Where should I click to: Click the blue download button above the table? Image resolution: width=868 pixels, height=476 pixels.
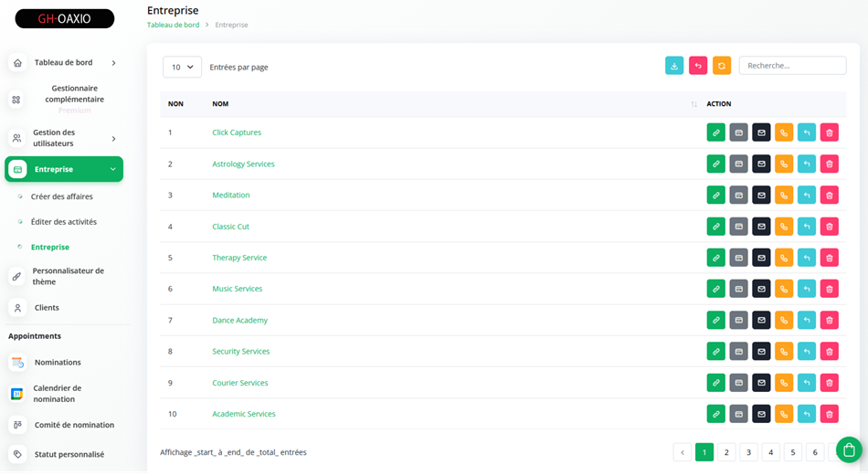[x=674, y=65]
